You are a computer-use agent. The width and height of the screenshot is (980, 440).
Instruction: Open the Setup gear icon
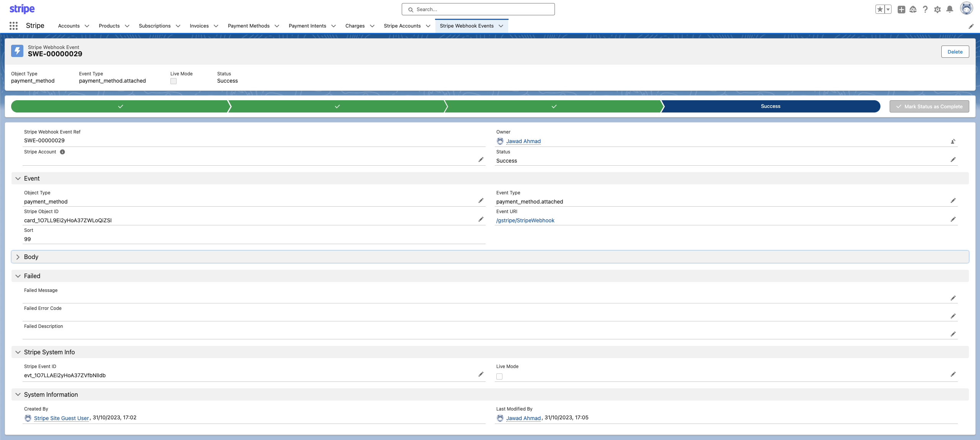[937, 10]
